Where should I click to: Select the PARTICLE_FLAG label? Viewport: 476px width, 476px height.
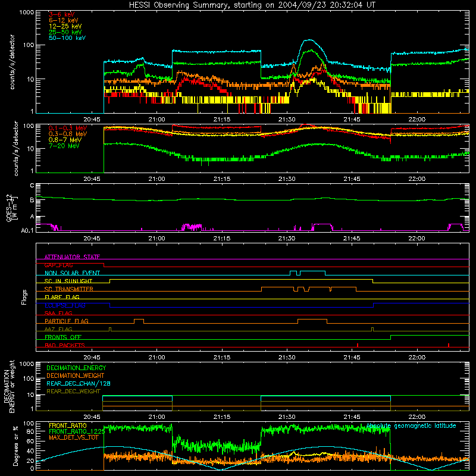coord(67,321)
